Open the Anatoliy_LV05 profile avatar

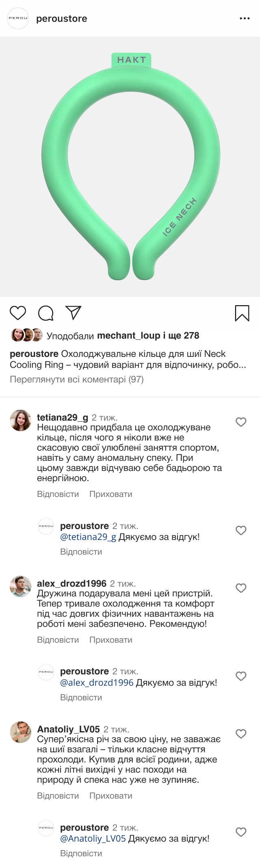(20, 732)
